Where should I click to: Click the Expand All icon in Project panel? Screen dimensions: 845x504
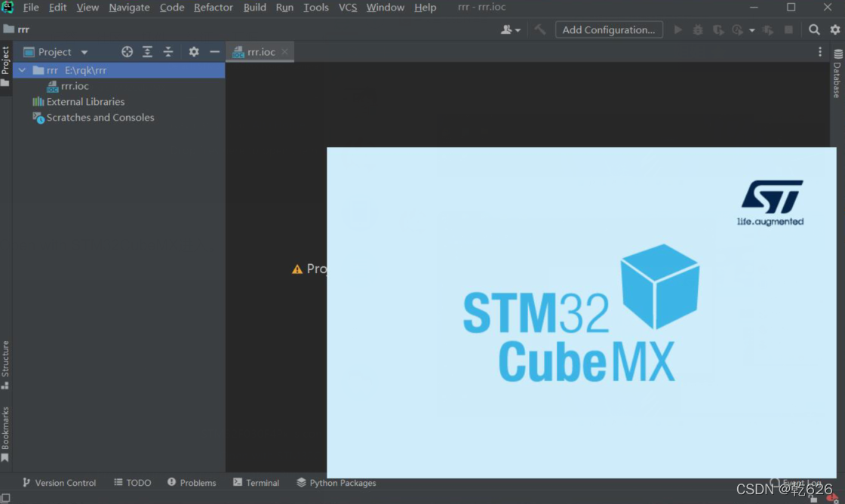tap(148, 52)
